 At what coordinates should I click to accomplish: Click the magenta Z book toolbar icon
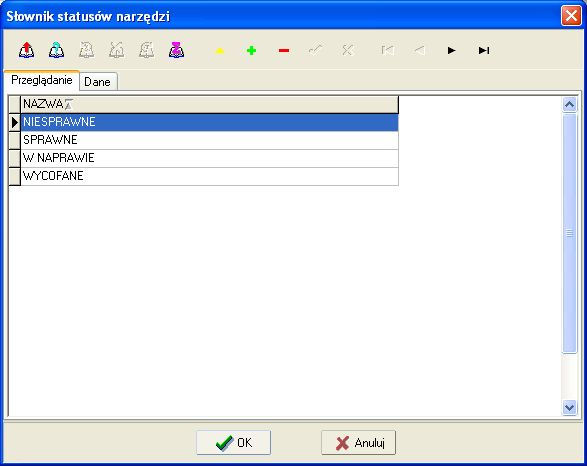(176, 50)
